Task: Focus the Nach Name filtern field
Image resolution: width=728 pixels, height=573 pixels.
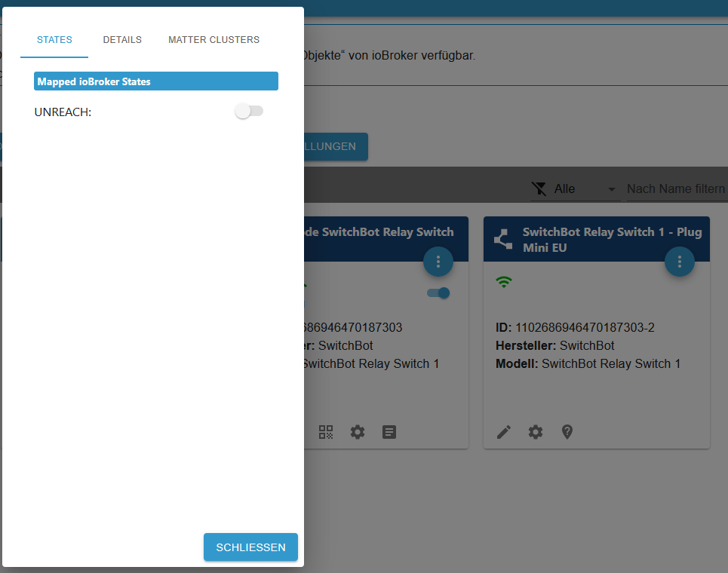Action: pyautogui.click(x=677, y=188)
